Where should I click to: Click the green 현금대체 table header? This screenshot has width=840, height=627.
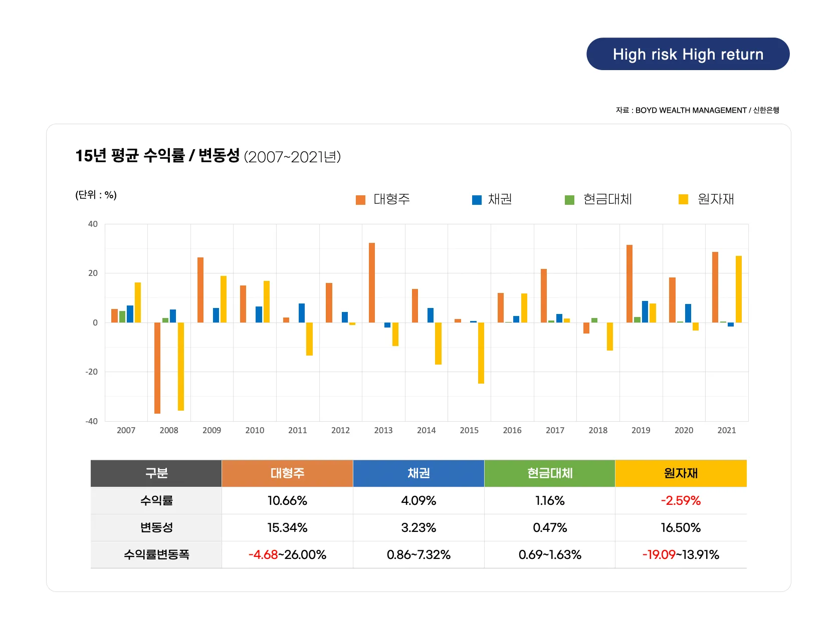(550, 473)
